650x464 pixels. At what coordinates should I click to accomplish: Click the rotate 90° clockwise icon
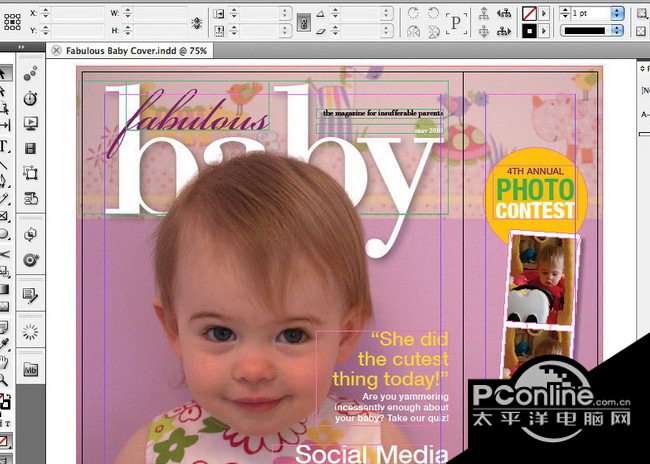click(412, 13)
